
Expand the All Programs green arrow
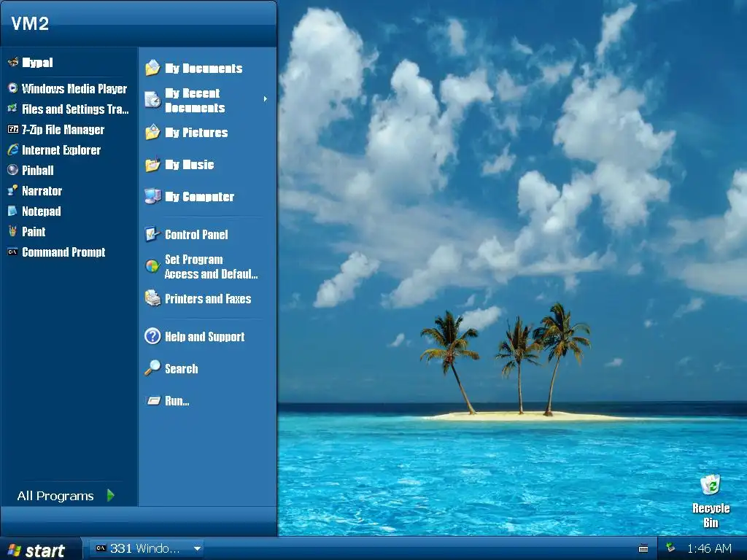[111, 495]
